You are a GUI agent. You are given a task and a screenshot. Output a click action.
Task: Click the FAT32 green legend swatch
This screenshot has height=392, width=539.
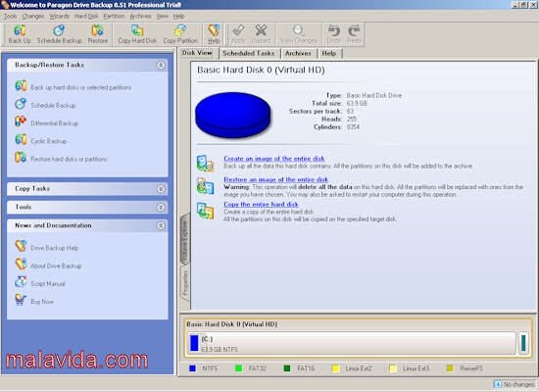click(x=238, y=368)
